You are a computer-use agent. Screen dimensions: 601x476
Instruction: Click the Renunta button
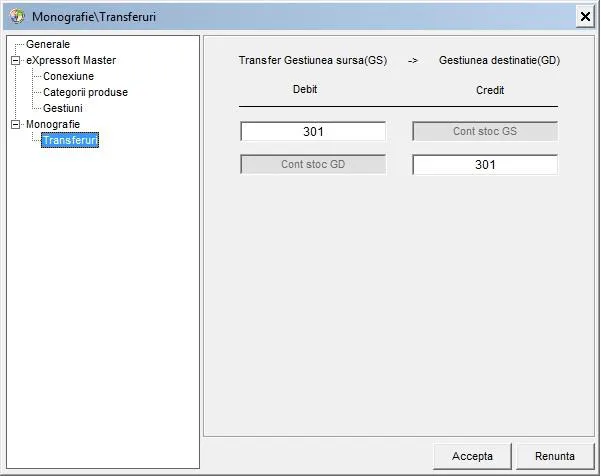(555, 456)
